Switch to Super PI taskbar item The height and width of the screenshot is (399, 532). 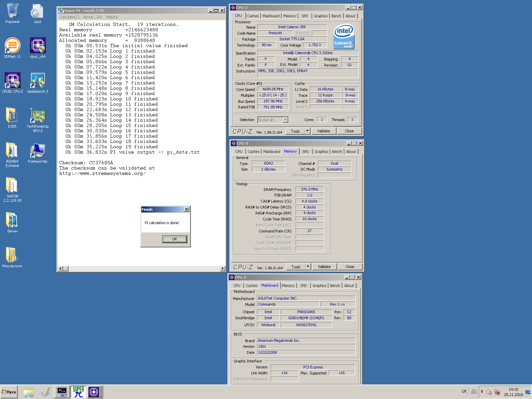pyautogui.click(x=78, y=392)
